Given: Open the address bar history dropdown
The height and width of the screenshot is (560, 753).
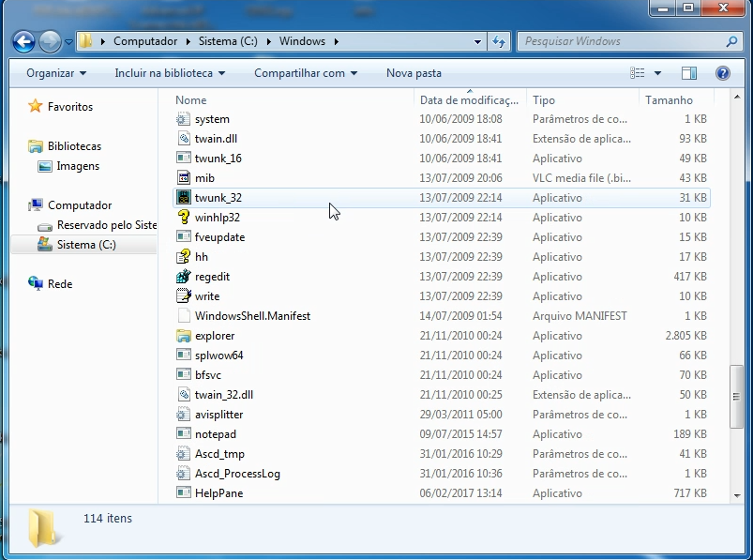Looking at the screenshot, I should (477, 42).
